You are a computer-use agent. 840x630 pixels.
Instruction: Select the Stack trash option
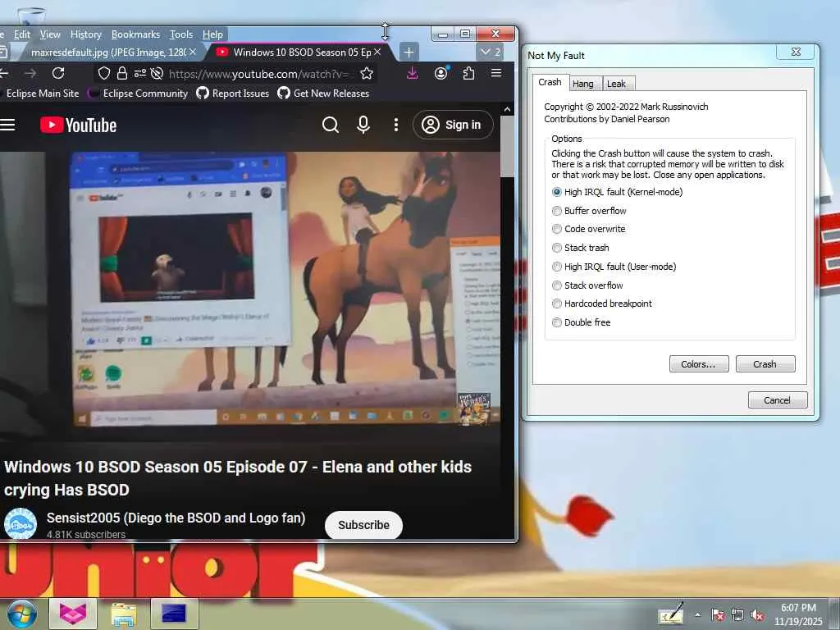point(580,248)
